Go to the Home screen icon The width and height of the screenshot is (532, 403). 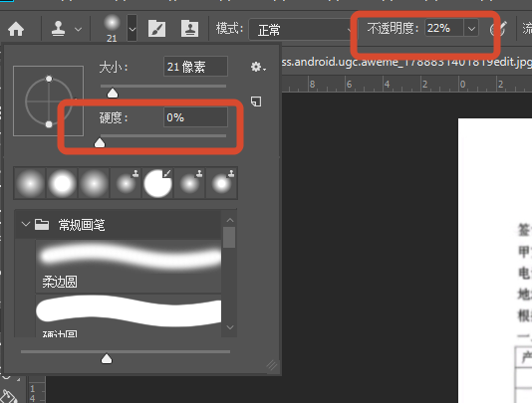pos(16,29)
